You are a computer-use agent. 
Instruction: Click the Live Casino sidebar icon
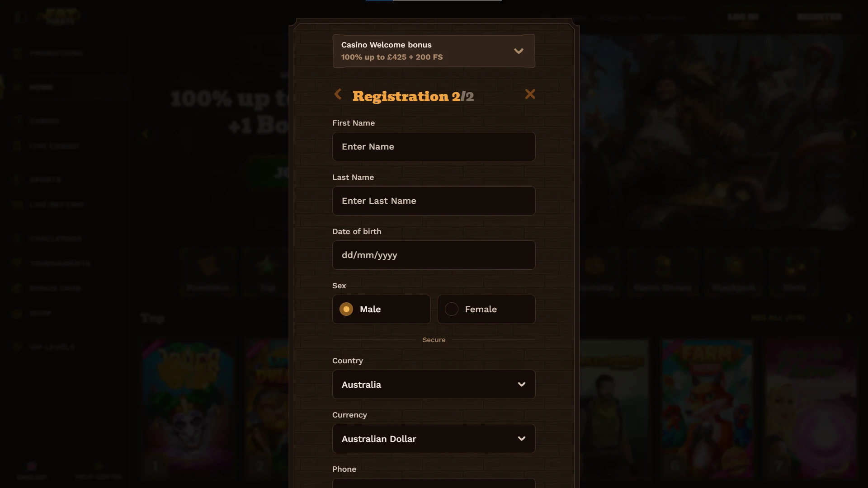click(17, 146)
